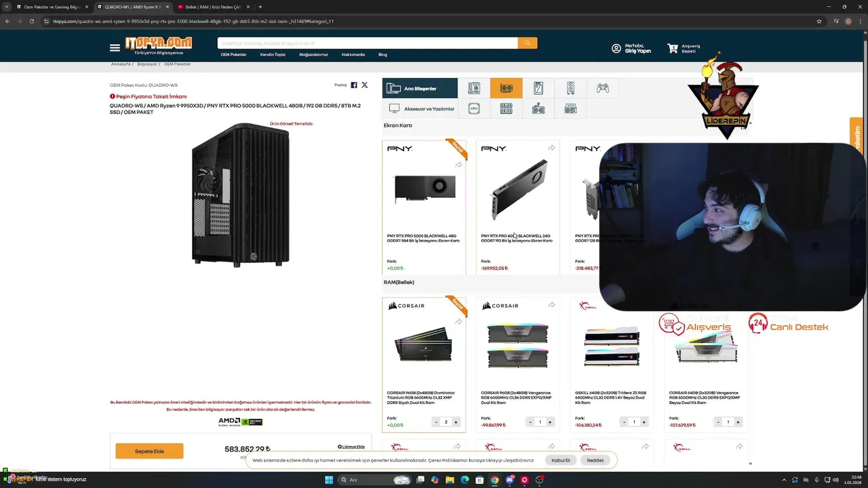Select the SSD storage component icon

(x=538, y=88)
